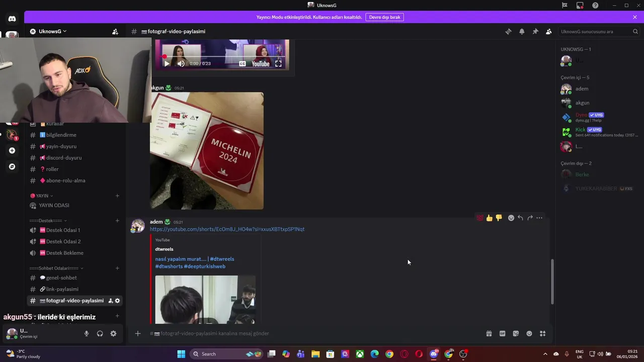The image size is (644, 362).
Task: Collapse the YAYIN category
Action: point(41,196)
